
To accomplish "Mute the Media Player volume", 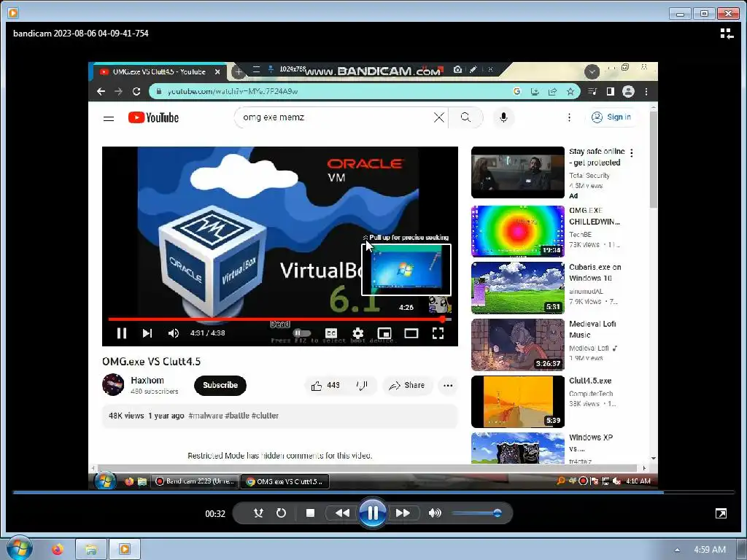I will coord(435,513).
